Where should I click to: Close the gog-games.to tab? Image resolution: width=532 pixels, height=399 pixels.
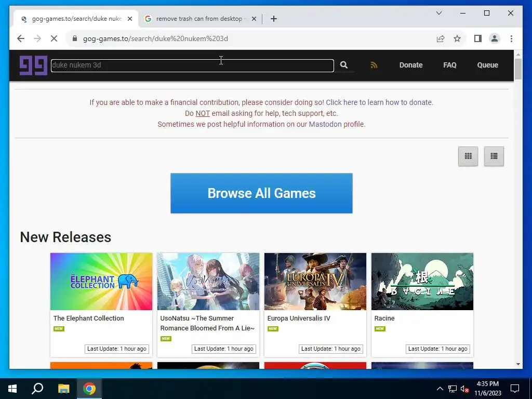coord(129,19)
